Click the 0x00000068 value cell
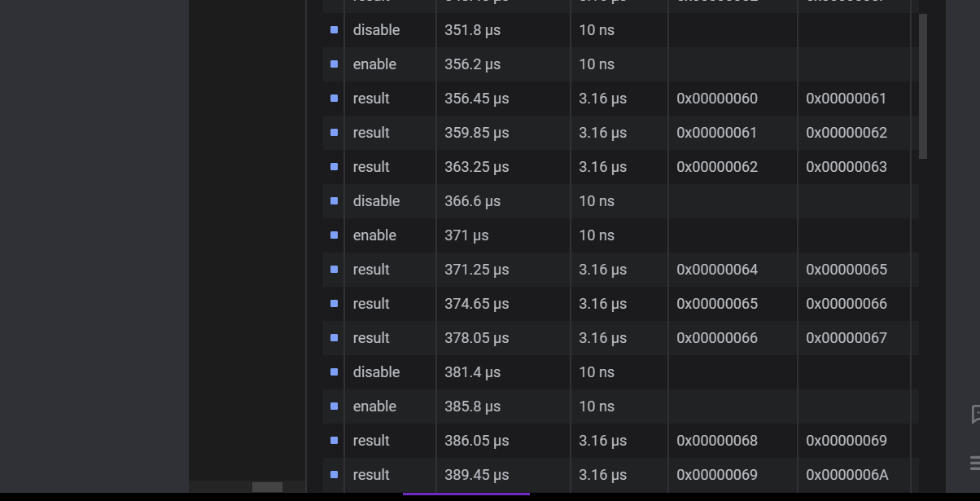Viewport: 980px width, 501px height. (716, 441)
